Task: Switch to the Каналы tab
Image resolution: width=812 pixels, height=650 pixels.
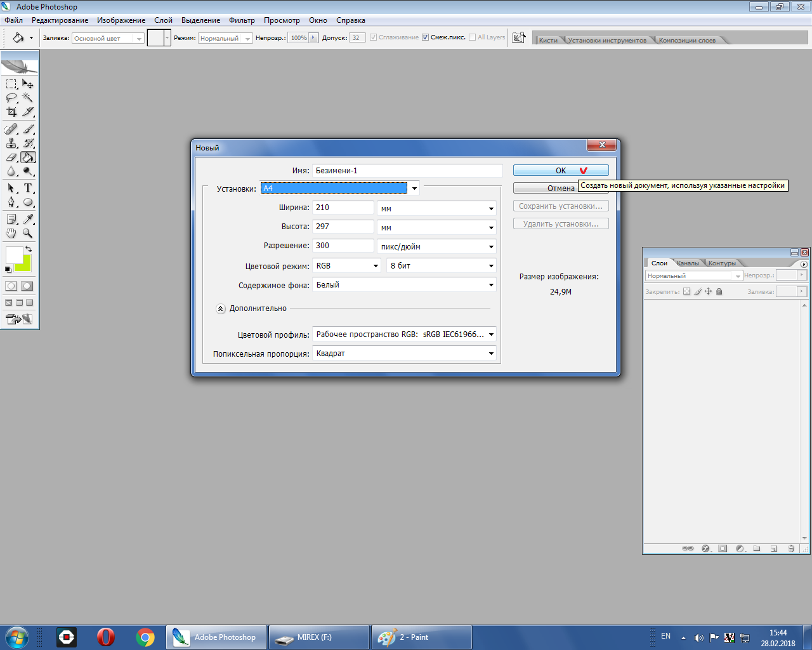Action: [688, 263]
